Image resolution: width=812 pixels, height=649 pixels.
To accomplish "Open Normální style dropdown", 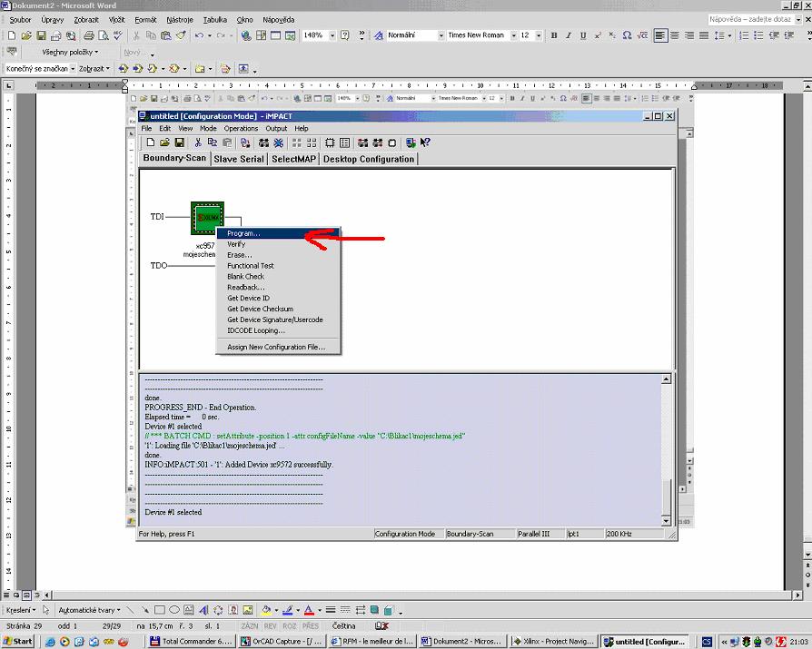I will point(441,35).
